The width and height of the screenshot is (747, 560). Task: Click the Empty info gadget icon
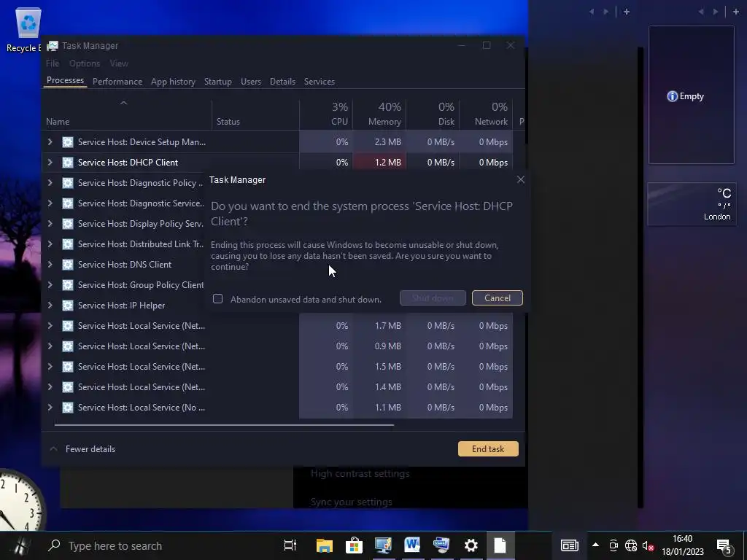coord(672,96)
